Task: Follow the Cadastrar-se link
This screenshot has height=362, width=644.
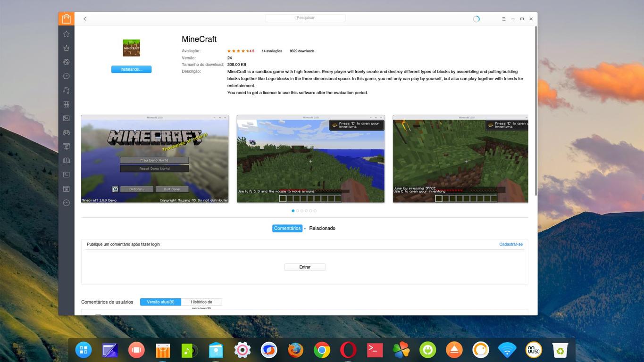Action: click(510, 244)
